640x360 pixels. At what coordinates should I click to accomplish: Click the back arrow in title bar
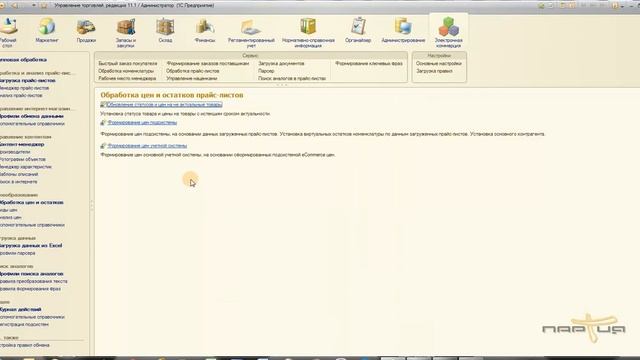pos(15,5)
